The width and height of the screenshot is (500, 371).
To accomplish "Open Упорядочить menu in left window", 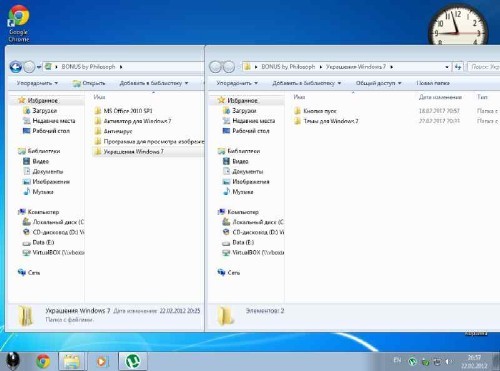I will pyautogui.click(x=37, y=83).
